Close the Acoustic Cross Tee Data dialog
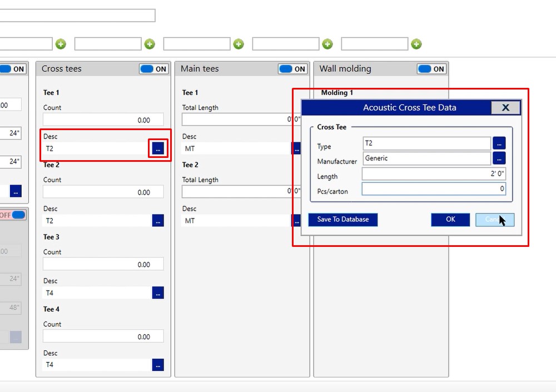Image resolution: width=556 pixels, height=392 pixels. (505, 108)
